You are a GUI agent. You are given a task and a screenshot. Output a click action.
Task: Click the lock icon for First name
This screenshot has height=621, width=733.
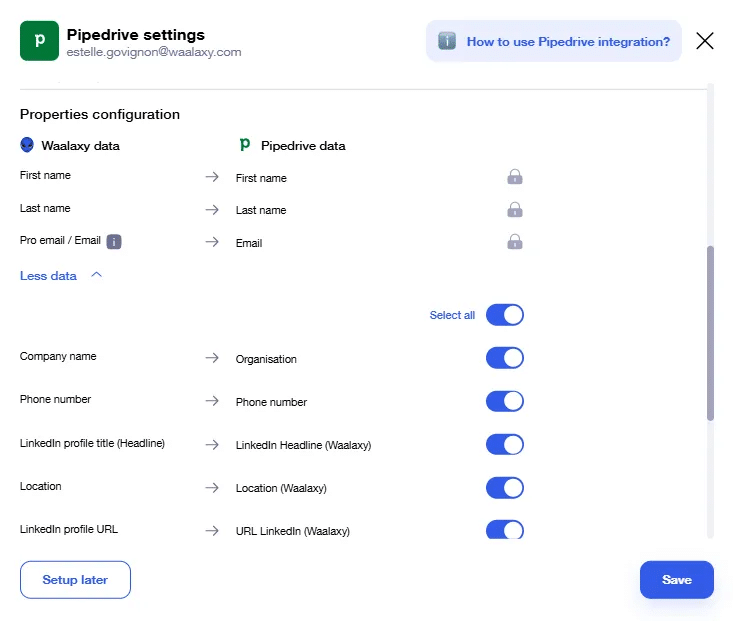515,177
